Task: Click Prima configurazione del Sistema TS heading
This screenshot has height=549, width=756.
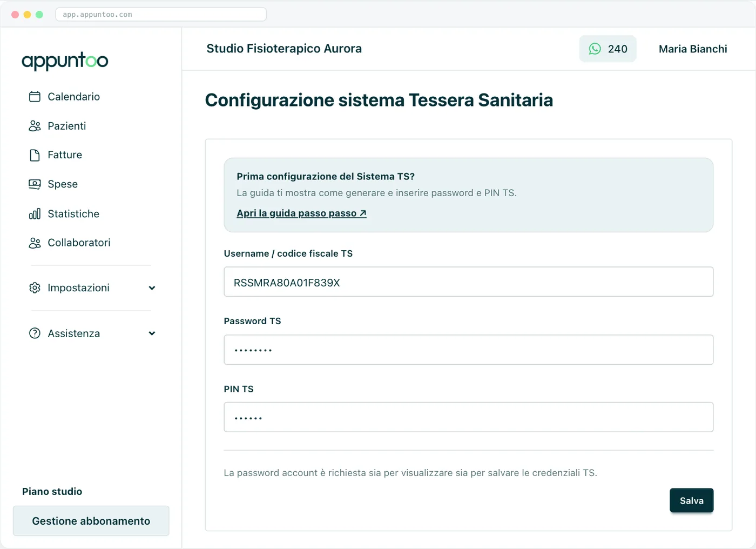Action: click(x=326, y=177)
